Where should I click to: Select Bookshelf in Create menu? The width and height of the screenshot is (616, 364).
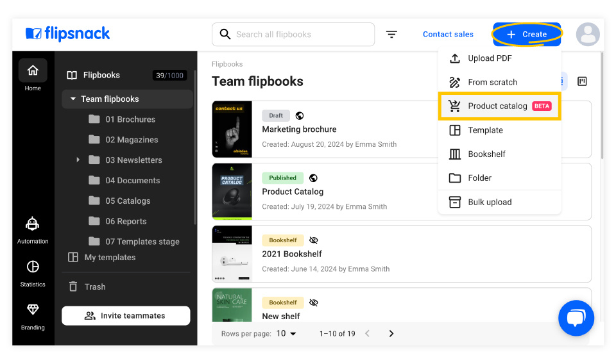click(499, 154)
